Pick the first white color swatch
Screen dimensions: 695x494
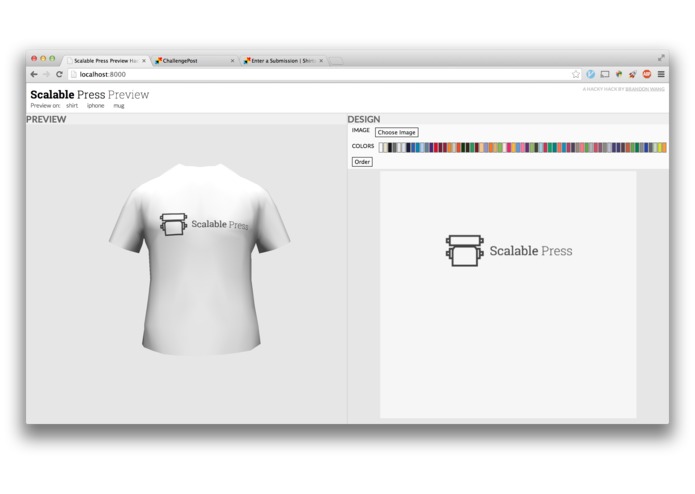(x=381, y=148)
